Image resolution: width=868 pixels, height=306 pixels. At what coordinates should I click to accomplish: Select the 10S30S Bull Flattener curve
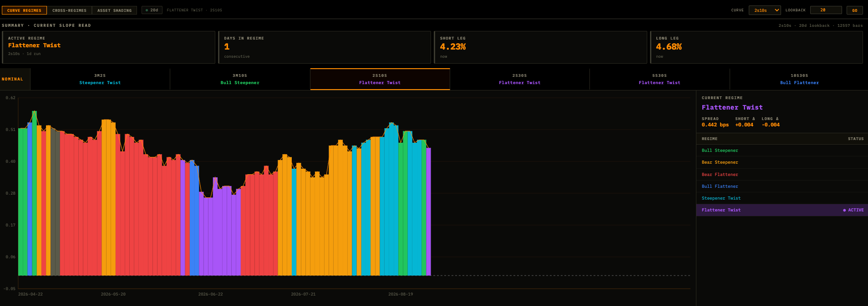pos(799,79)
